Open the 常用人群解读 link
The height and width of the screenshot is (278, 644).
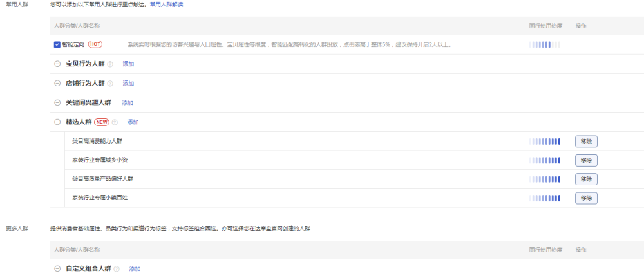(166, 5)
